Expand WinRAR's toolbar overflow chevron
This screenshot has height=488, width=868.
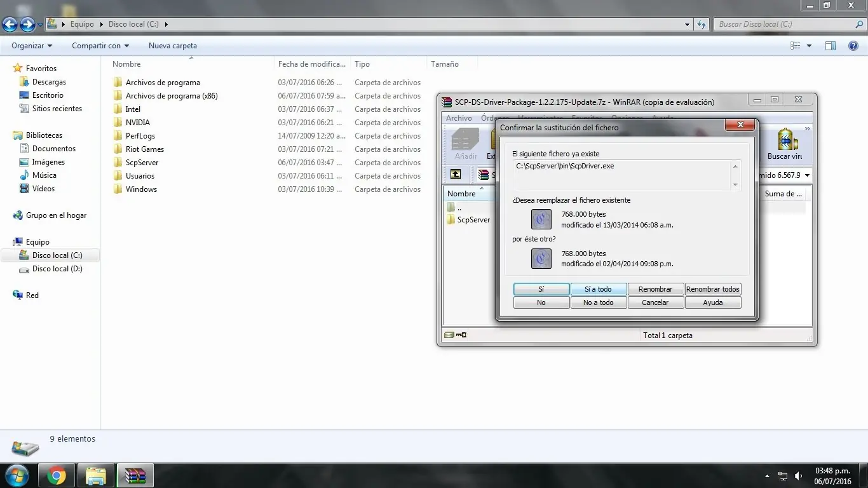pyautogui.click(x=808, y=129)
